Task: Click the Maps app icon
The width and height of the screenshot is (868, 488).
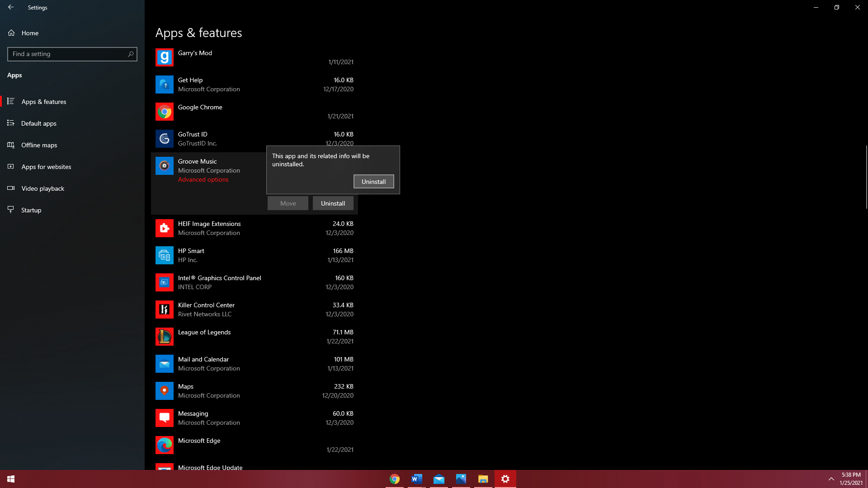Action: (164, 391)
